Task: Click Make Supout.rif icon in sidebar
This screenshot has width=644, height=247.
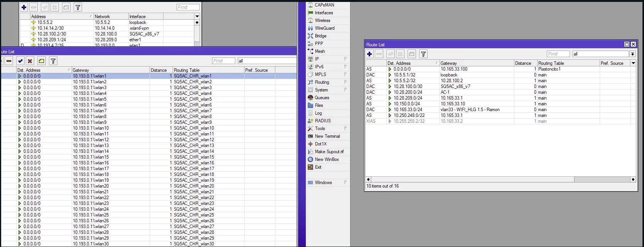Action: (310, 152)
